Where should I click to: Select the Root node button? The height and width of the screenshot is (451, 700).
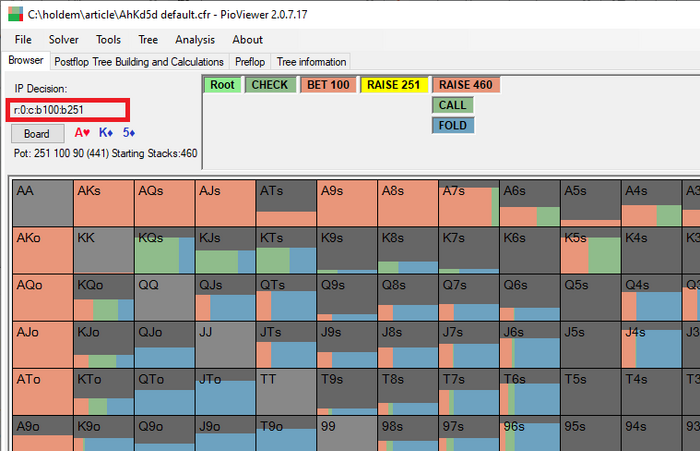[x=222, y=85]
